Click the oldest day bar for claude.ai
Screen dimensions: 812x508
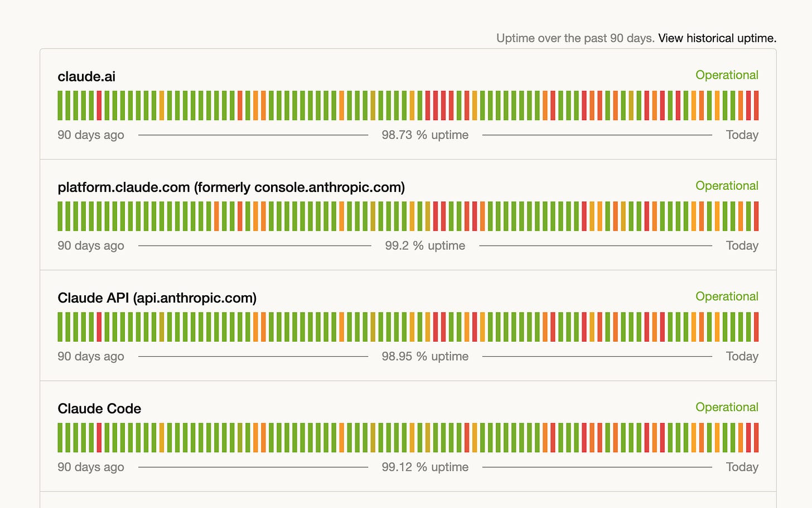(x=60, y=106)
